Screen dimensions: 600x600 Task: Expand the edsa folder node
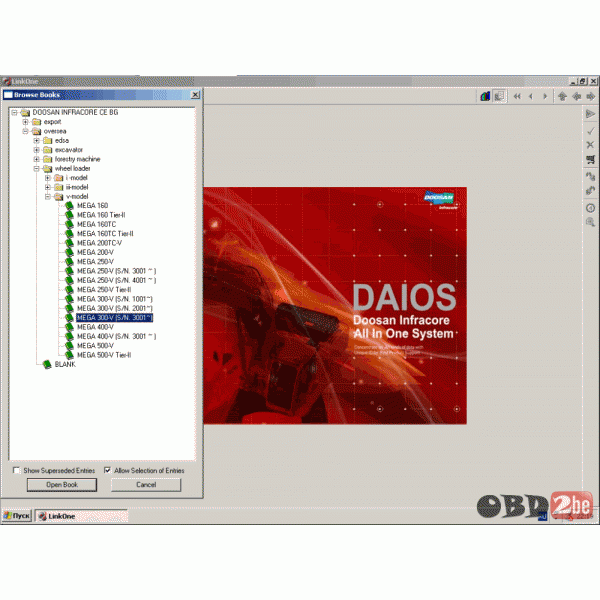(36, 140)
